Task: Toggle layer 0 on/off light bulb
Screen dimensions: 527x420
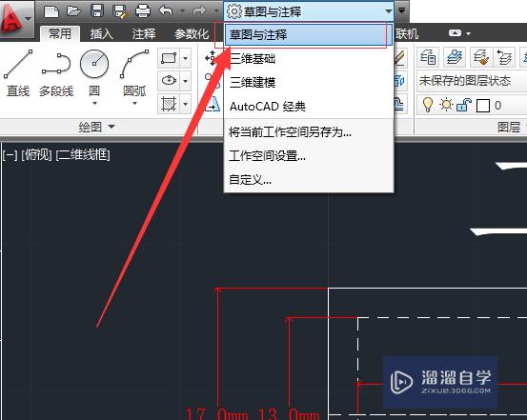Action: (x=428, y=105)
